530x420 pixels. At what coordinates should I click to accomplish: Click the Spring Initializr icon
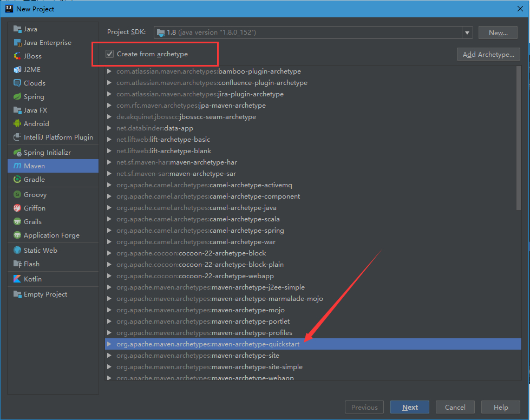click(17, 153)
